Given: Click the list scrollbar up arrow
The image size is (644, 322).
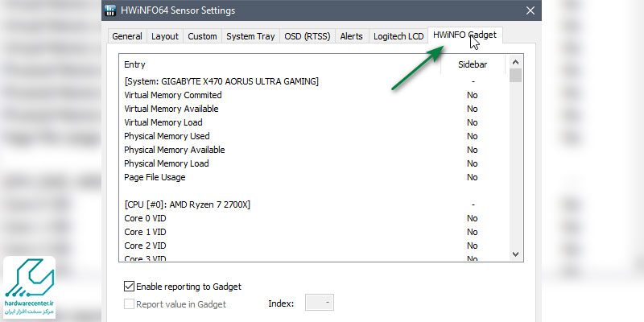Looking at the screenshot, I should [516, 62].
